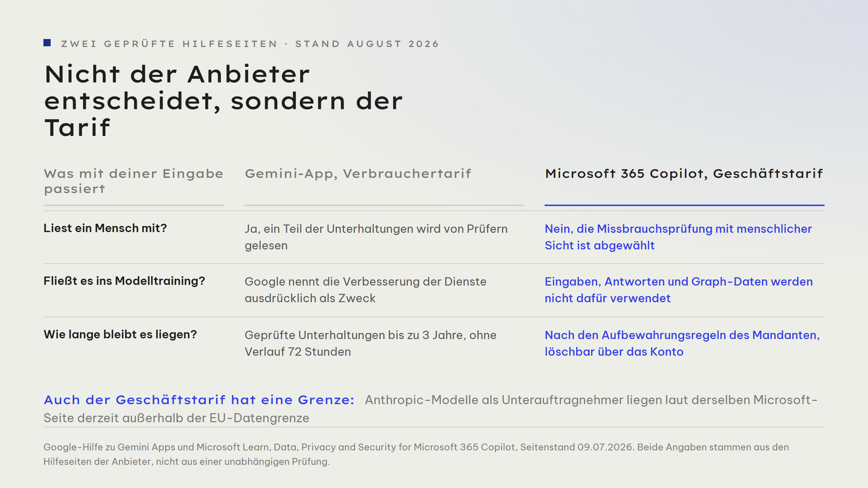The width and height of the screenshot is (868, 488).
Task: Click the cell 'Eingaben, Antworten und Graph-Daten werden nicht dafür verwendet'
Action: [x=679, y=290]
